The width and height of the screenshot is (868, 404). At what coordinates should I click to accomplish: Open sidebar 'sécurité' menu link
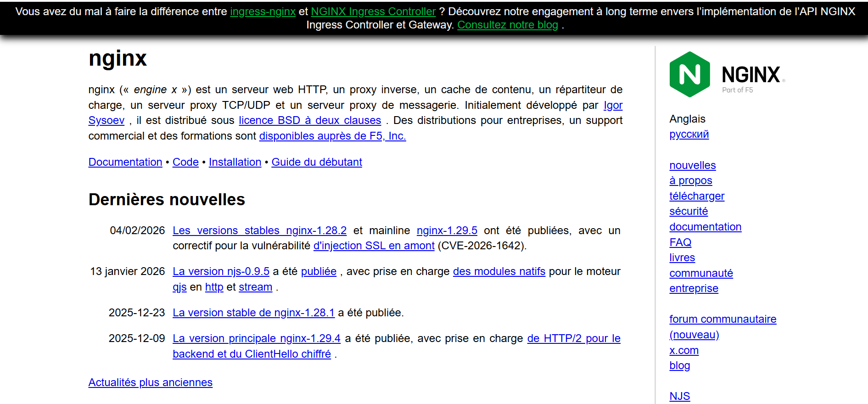click(689, 211)
